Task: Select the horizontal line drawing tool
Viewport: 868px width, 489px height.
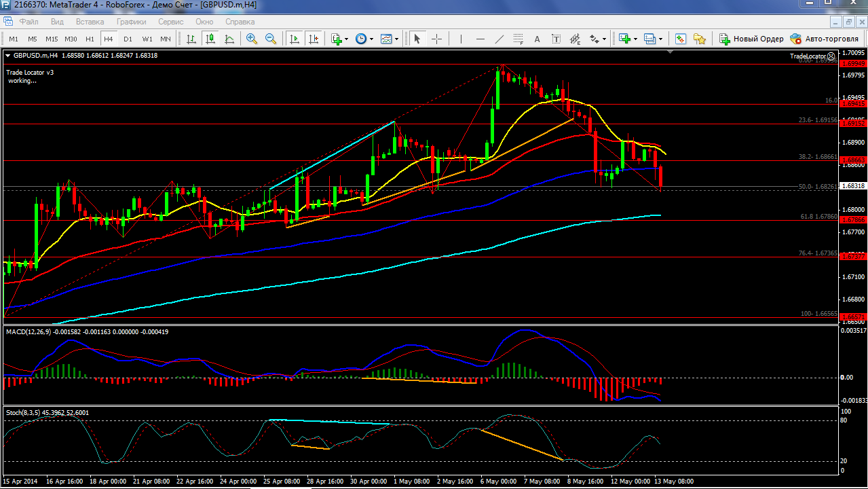Action: (x=480, y=39)
